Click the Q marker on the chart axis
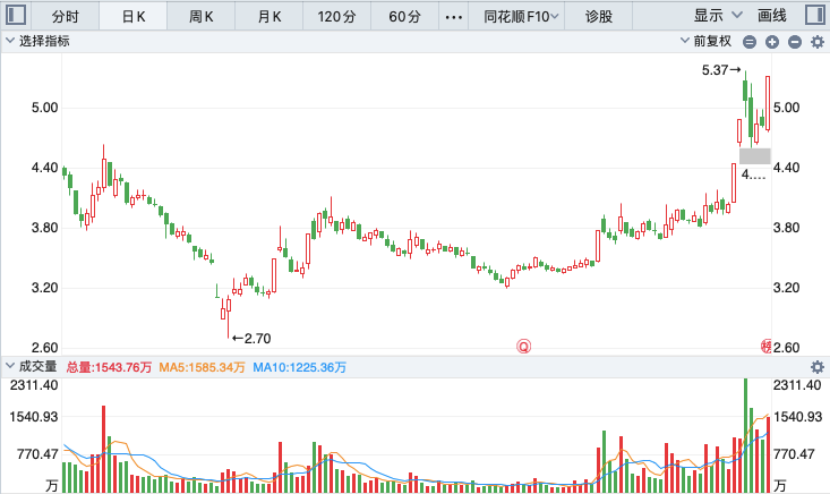Viewport: 830px width, 494px height. pos(524,346)
